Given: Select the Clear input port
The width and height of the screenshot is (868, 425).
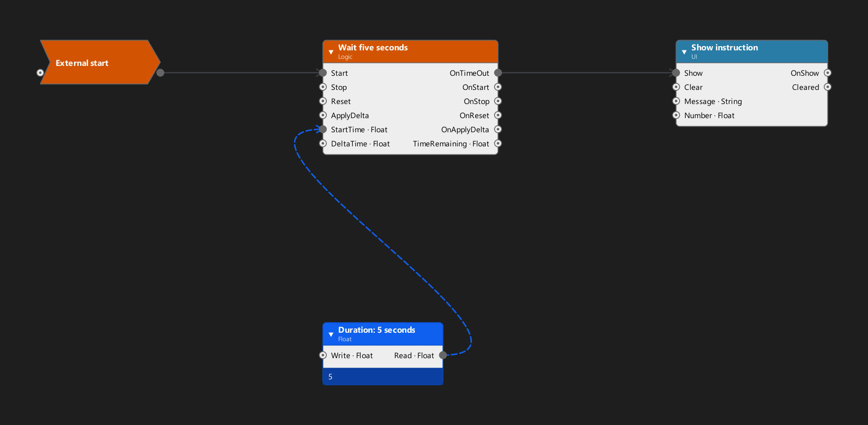Looking at the screenshot, I should click(676, 87).
